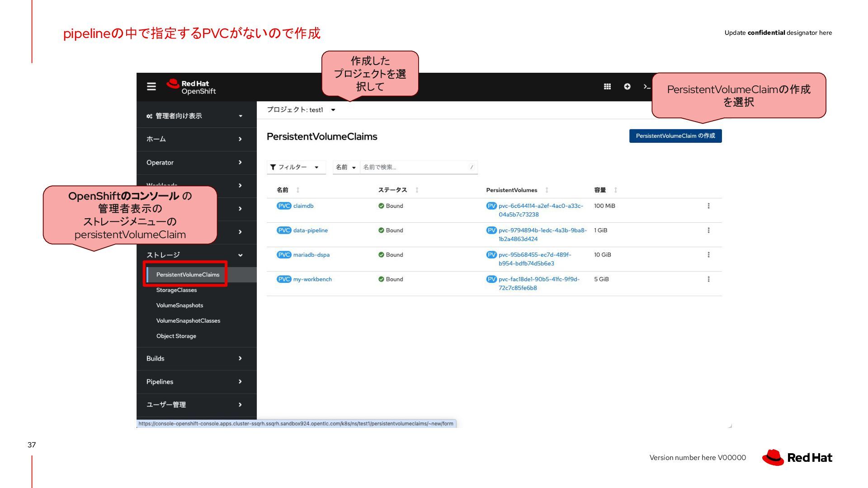The width and height of the screenshot is (868, 488).
Task: Expand the ユーザー管理 navigation section
Action: (196, 405)
